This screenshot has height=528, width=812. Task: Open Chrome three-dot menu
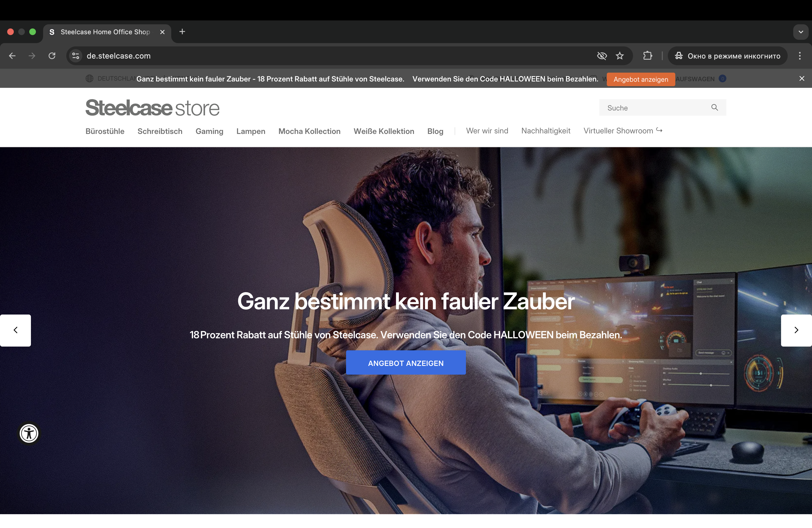click(x=799, y=56)
